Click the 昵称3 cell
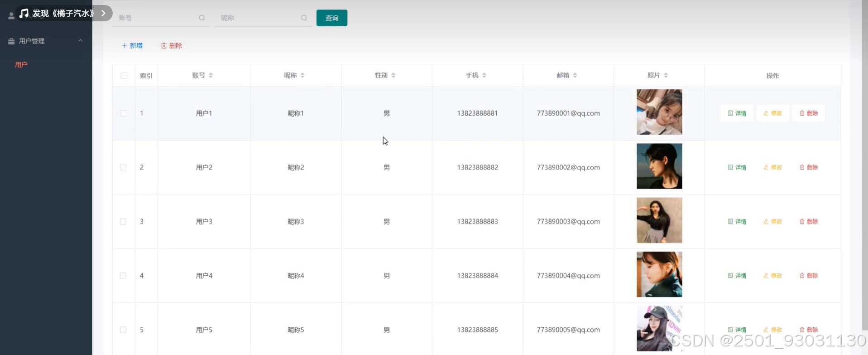868x355 pixels. [x=296, y=221]
